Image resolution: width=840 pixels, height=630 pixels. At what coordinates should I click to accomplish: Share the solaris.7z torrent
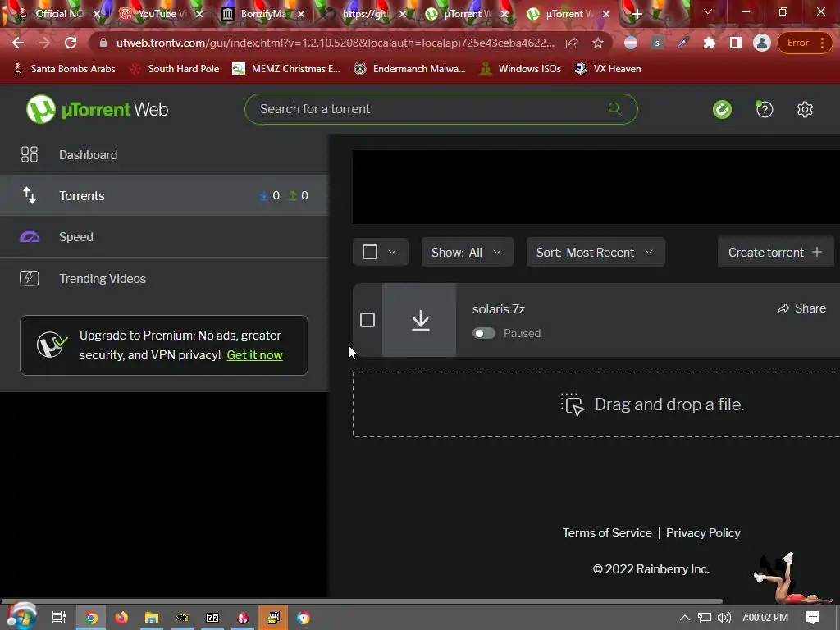pyautogui.click(x=801, y=308)
